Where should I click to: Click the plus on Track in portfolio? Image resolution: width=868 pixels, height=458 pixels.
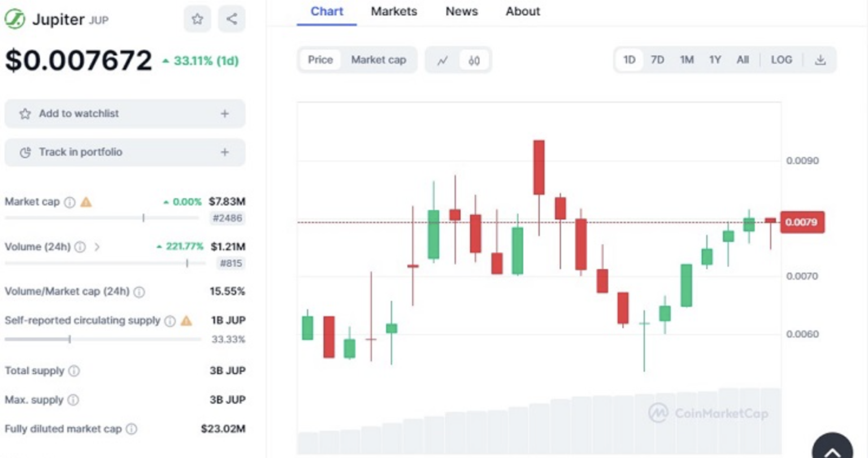[224, 152]
